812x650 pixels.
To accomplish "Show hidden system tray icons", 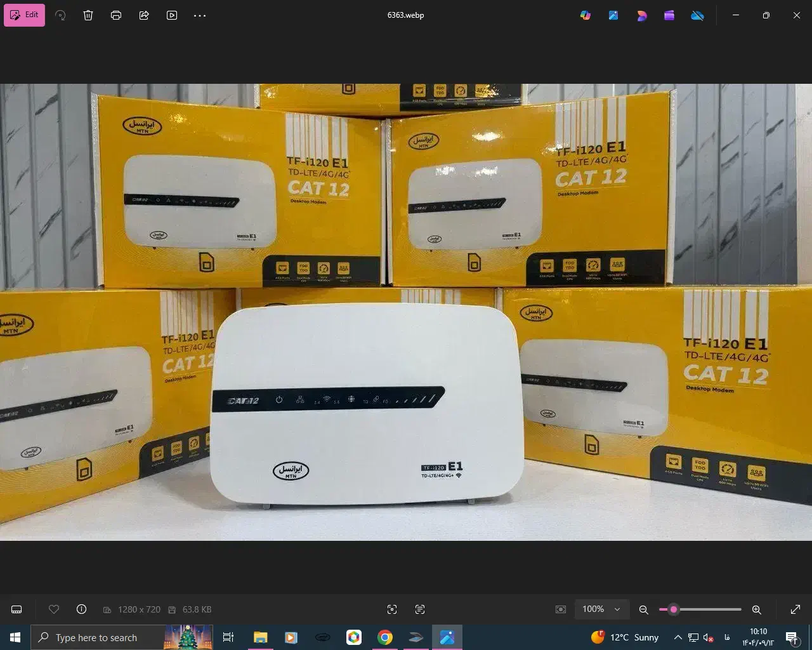I will (678, 637).
